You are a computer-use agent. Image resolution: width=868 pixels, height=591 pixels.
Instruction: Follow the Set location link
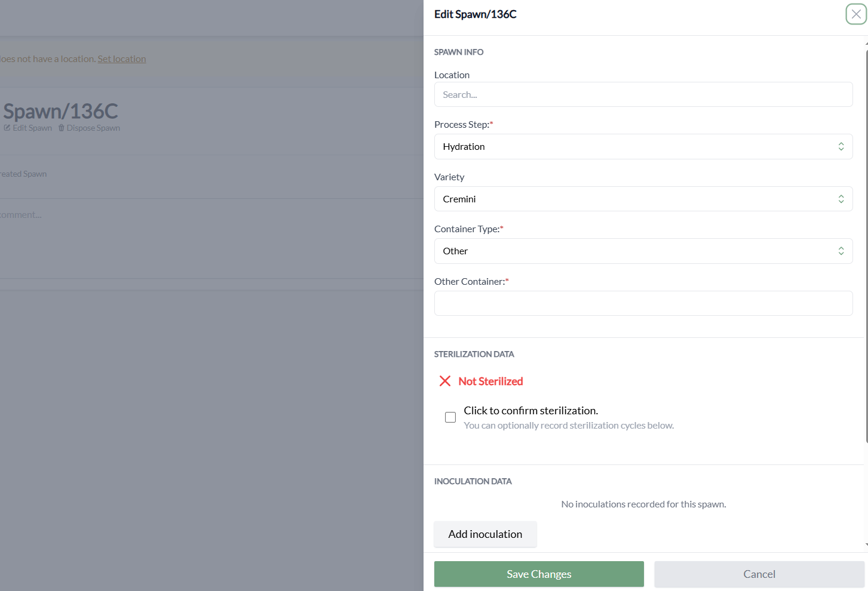122,59
